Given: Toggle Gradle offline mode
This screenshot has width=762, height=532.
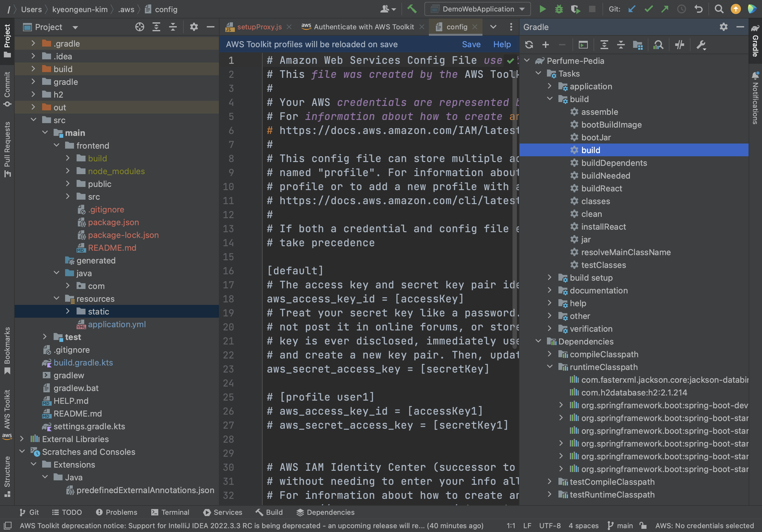Looking at the screenshot, I should pyautogui.click(x=679, y=44).
